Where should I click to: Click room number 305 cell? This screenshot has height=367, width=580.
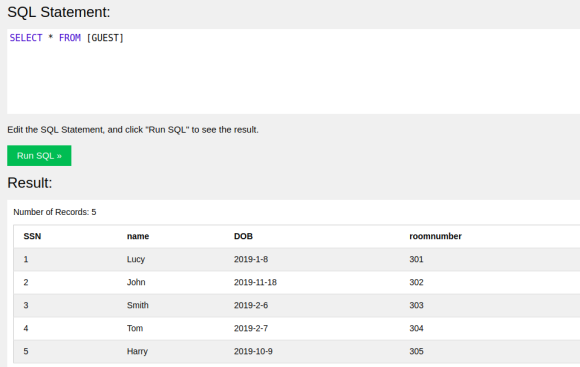click(x=416, y=351)
